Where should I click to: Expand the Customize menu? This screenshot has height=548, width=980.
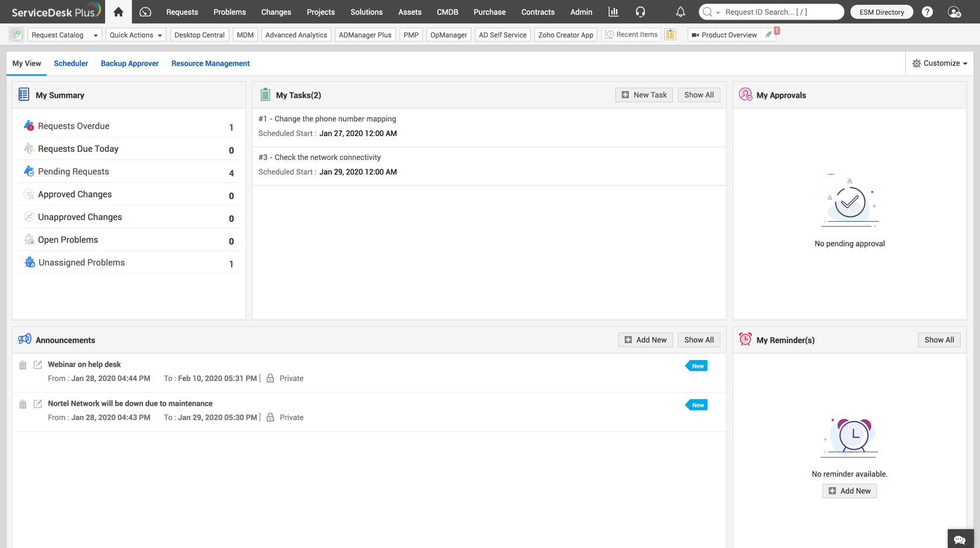[939, 63]
